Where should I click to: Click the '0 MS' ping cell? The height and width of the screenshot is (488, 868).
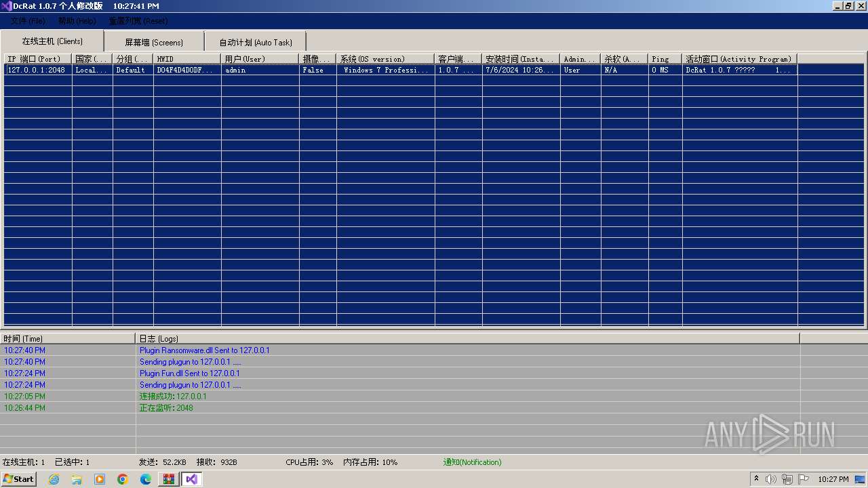click(665, 70)
